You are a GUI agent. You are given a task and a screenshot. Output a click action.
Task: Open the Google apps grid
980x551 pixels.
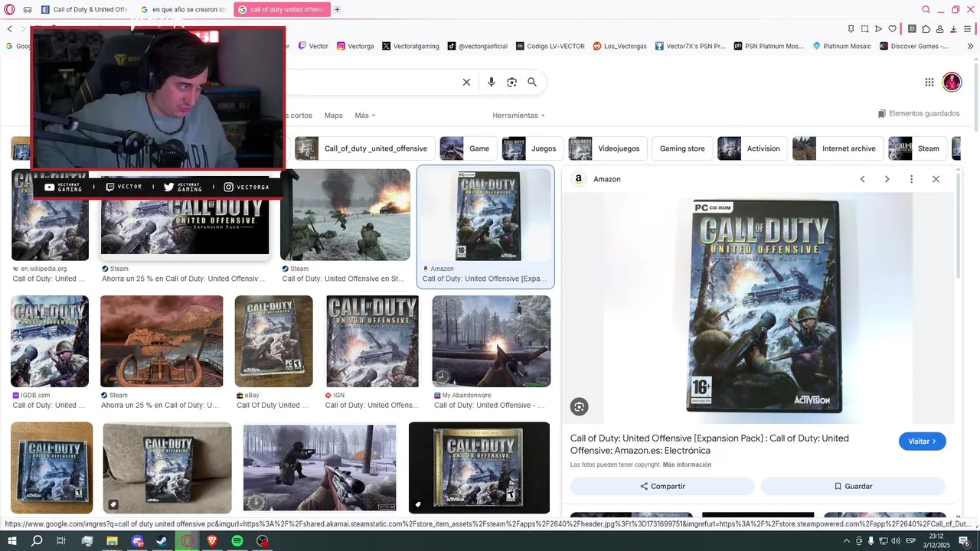coord(929,82)
